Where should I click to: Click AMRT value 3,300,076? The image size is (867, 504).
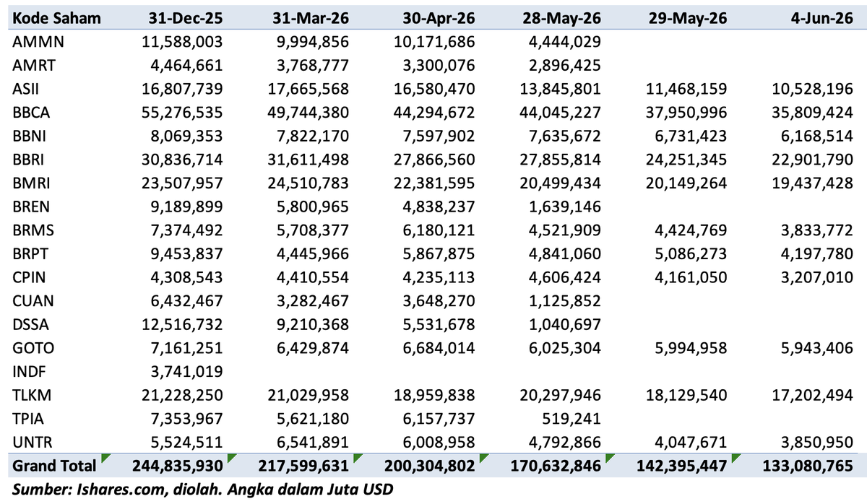(x=439, y=66)
